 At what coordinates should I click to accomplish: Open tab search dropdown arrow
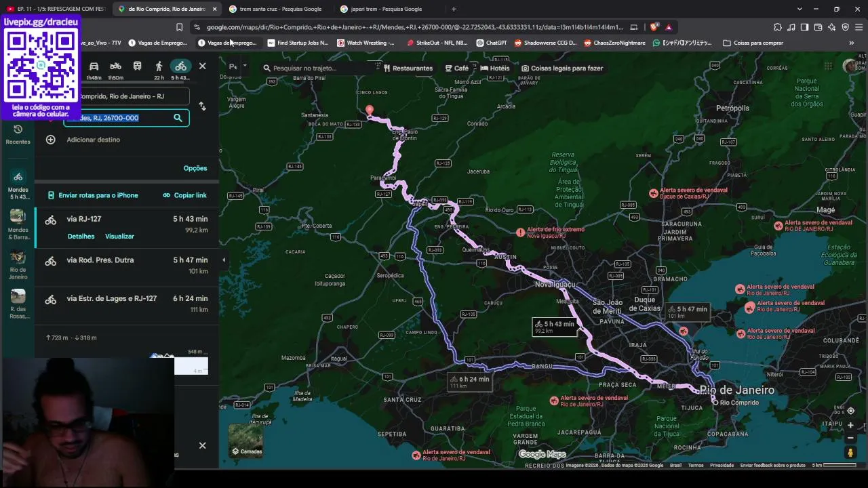800,9
